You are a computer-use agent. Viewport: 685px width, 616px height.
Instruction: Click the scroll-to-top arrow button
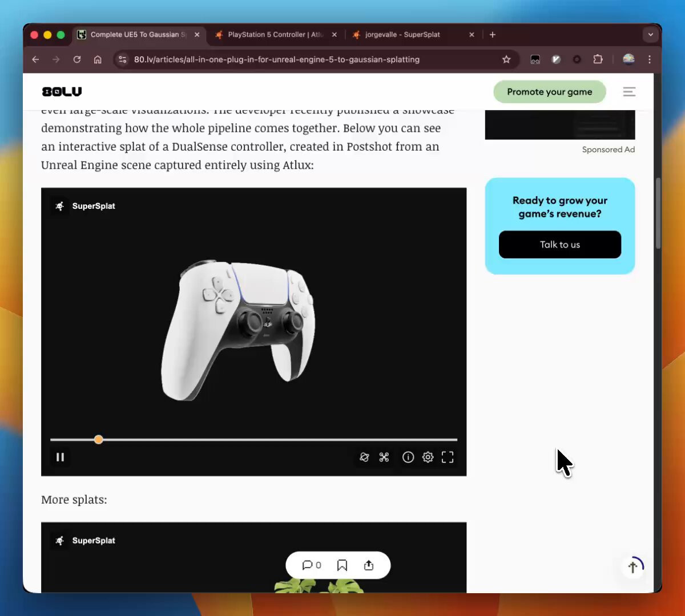click(x=632, y=567)
